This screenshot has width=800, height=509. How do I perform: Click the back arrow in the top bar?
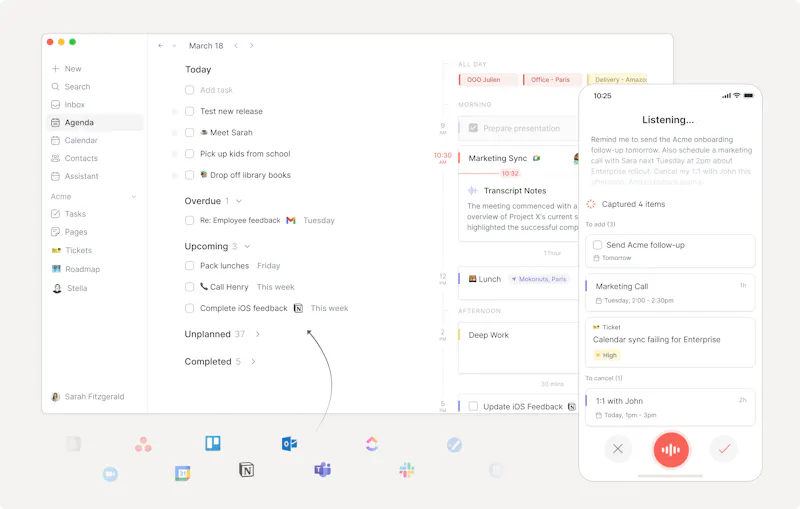[161, 46]
